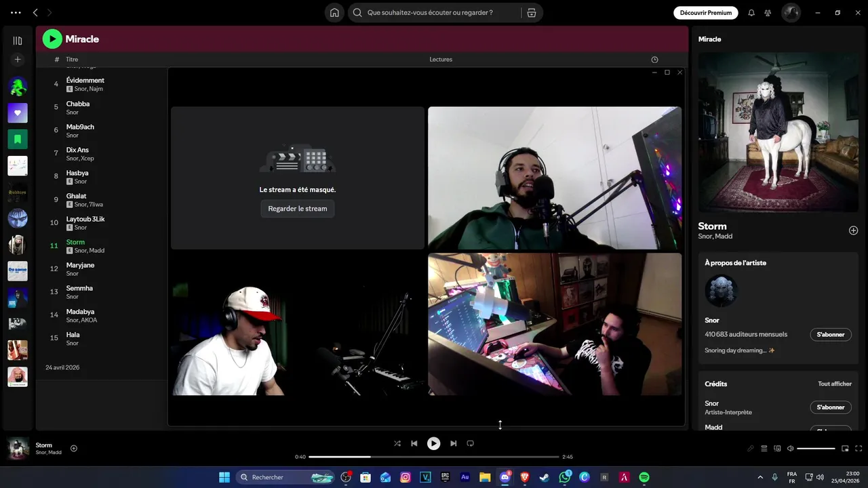Open WhatsApp from the taskbar
Viewport: 868px width, 488px height.
pyautogui.click(x=565, y=477)
